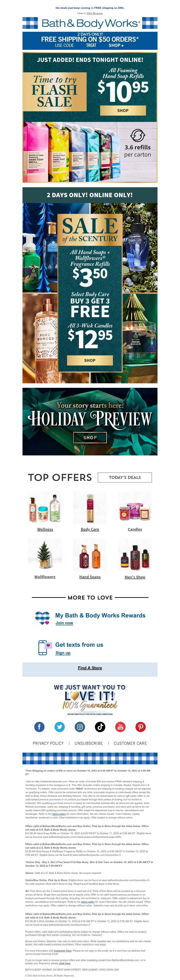Open the Privacy Policy footer link
Screen dimensions: 180x980
click(x=48, y=743)
